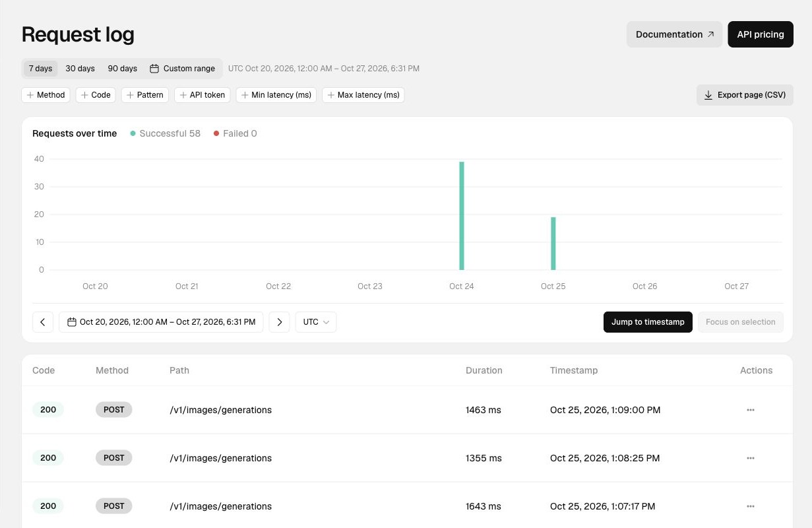This screenshot has width=812, height=528.
Task: Click the Request log page heading
Action: point(78,34)
